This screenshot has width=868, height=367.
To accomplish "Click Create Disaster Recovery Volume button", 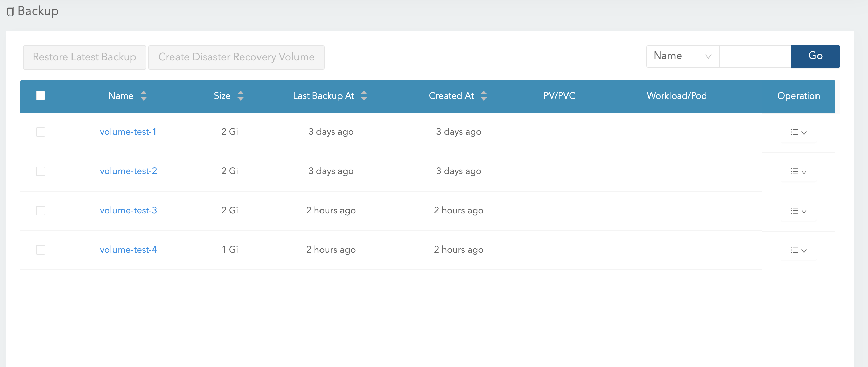I will point(236,57).
